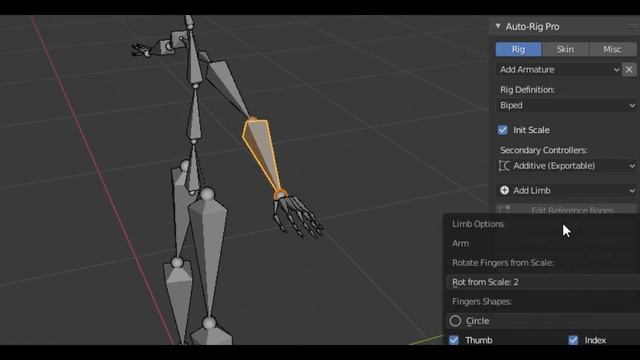Open the Add Armature dropdown
Image resolution: width=640 pixels, height=360 pixels.
coord(558,69)
